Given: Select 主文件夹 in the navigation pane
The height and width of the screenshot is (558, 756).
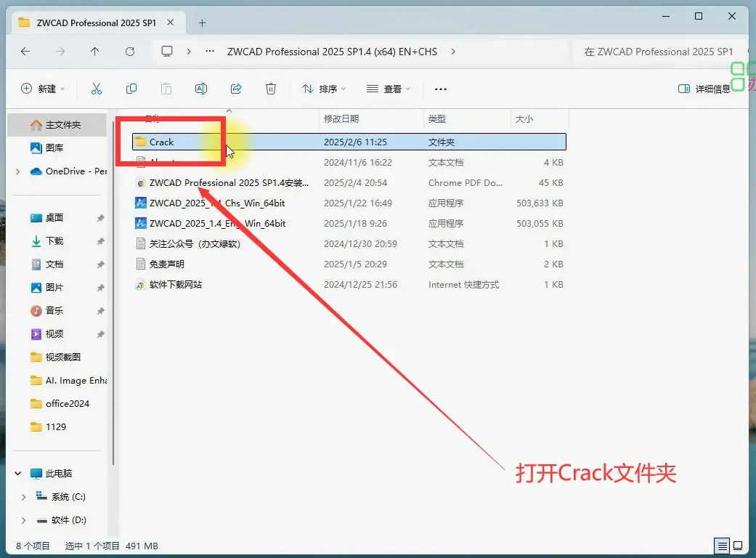Looking at the screenshot, I should (57, 125).
